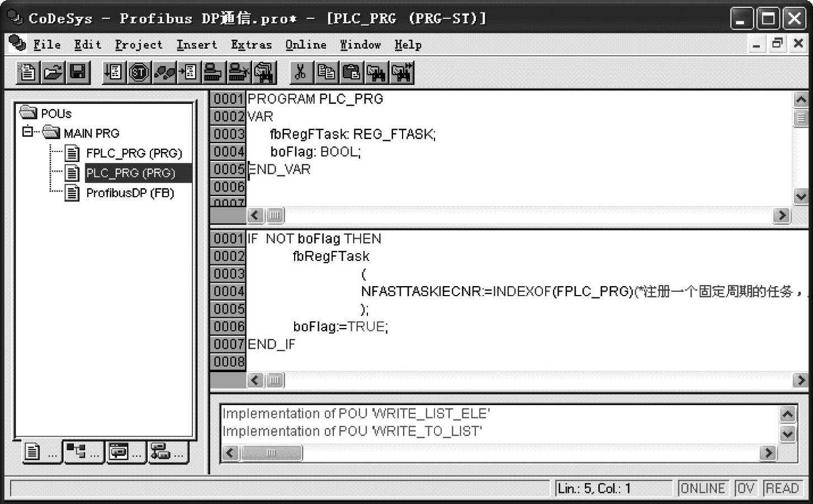
Task: Select the POUs root node label
Action: tap(56, 113)
